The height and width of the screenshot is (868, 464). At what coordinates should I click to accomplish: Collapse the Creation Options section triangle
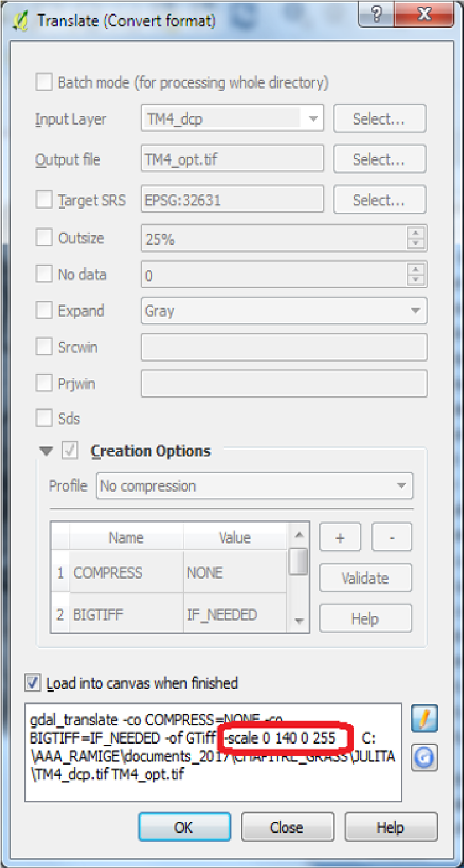[46, 451]
